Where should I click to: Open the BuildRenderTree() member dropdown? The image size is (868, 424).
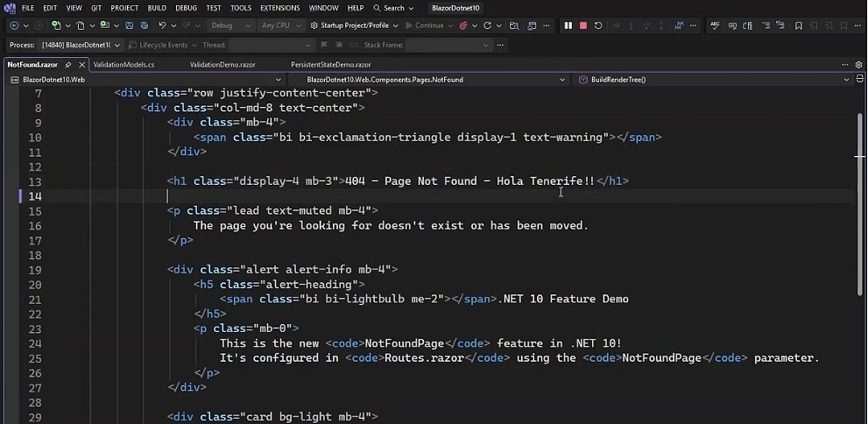point(713,80)
